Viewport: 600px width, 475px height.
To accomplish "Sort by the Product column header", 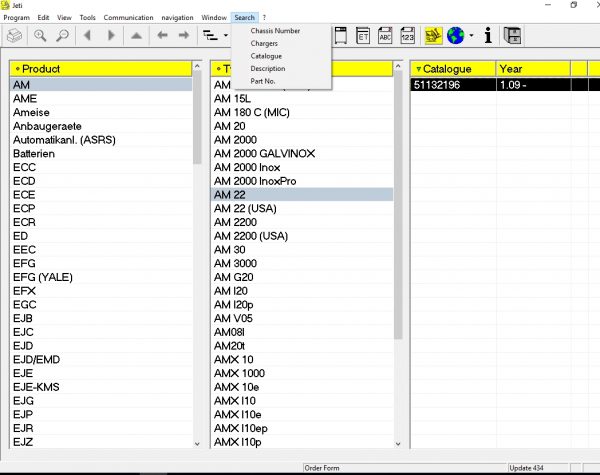I will 101,69.
